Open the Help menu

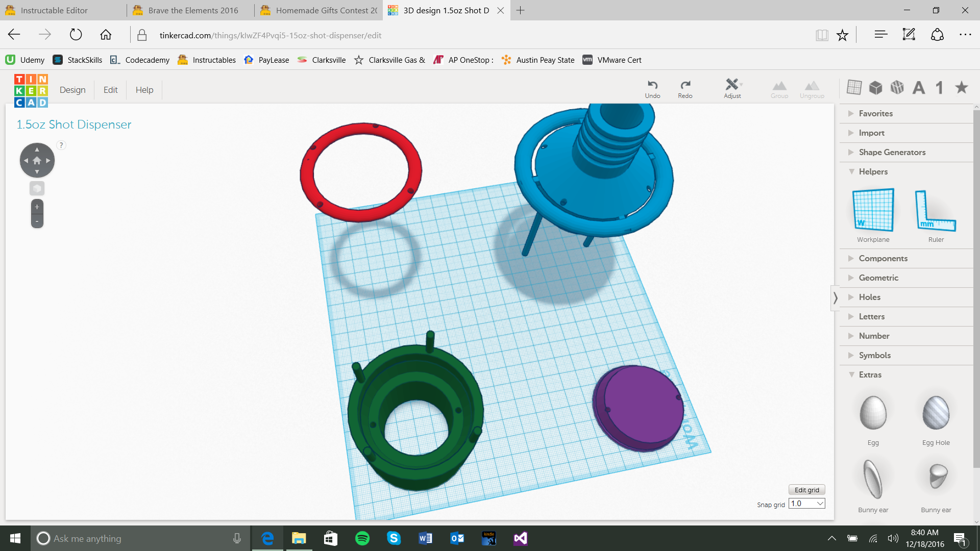tap(144, 90)
